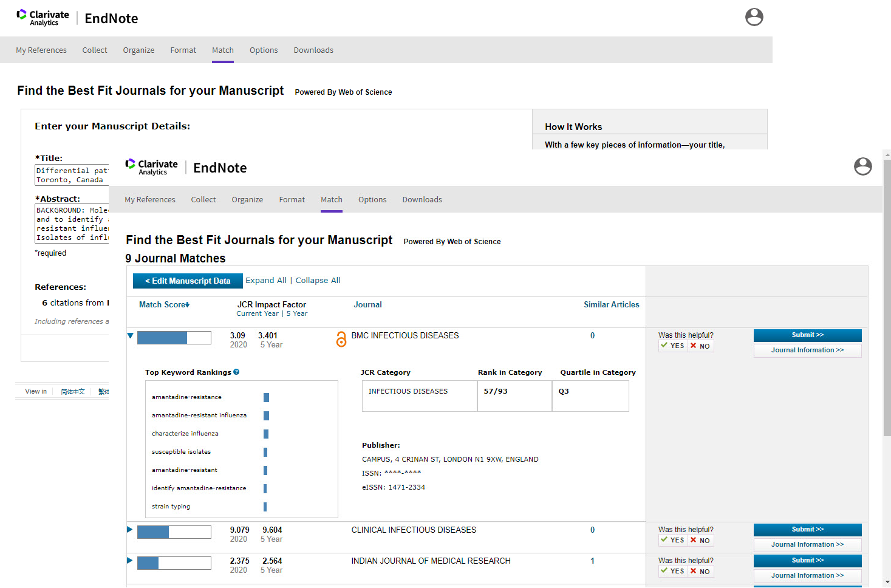The image size is (891, 588).
Task: Open Options tab in front window
Action: tap(372, 199)
